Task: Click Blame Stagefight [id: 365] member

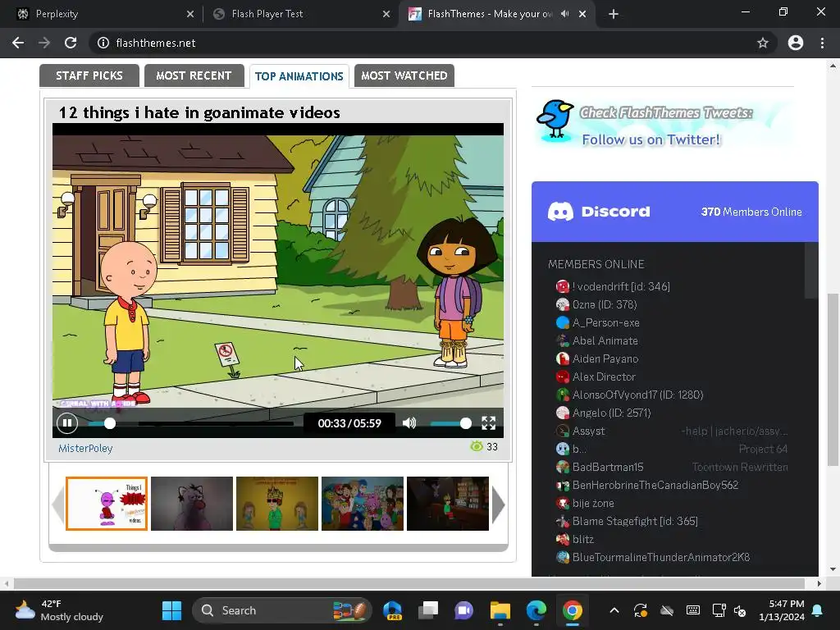Action: [x=635, y=521]
